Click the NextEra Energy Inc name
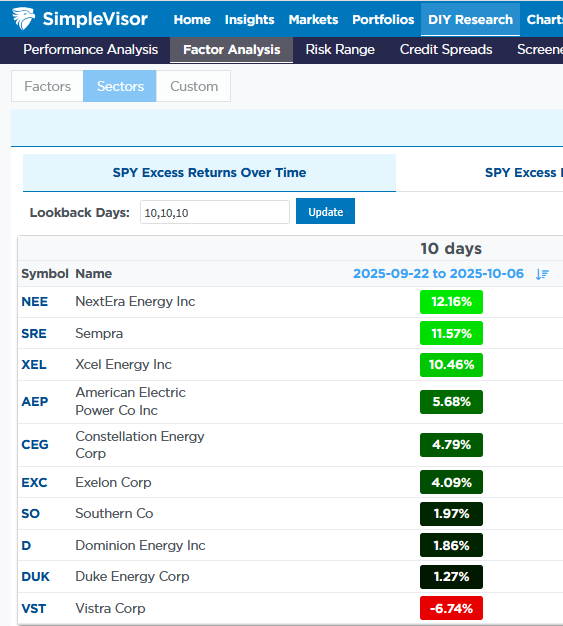563x626 pixels. pyautogui.click(x=135, y=302)
